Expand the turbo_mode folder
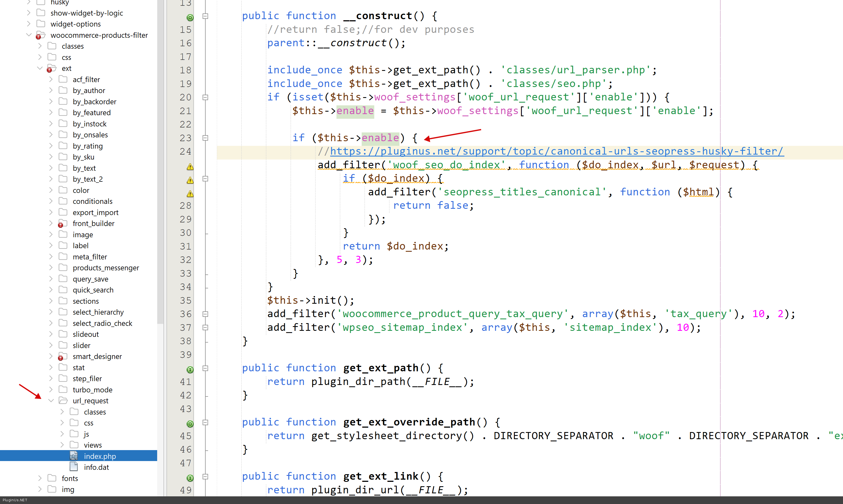843x504 pixels. tap(51, 390)
